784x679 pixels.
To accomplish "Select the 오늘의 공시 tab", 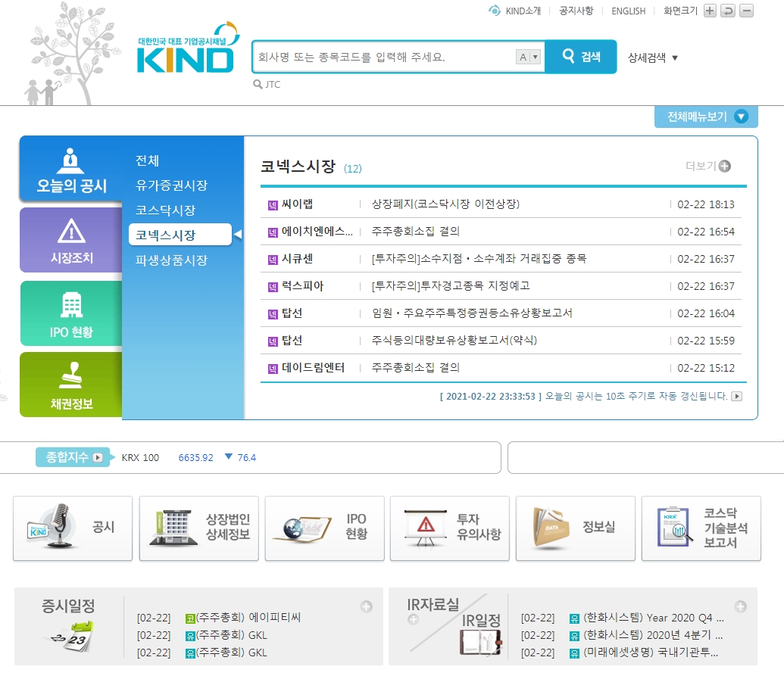I will coord(71,169).
